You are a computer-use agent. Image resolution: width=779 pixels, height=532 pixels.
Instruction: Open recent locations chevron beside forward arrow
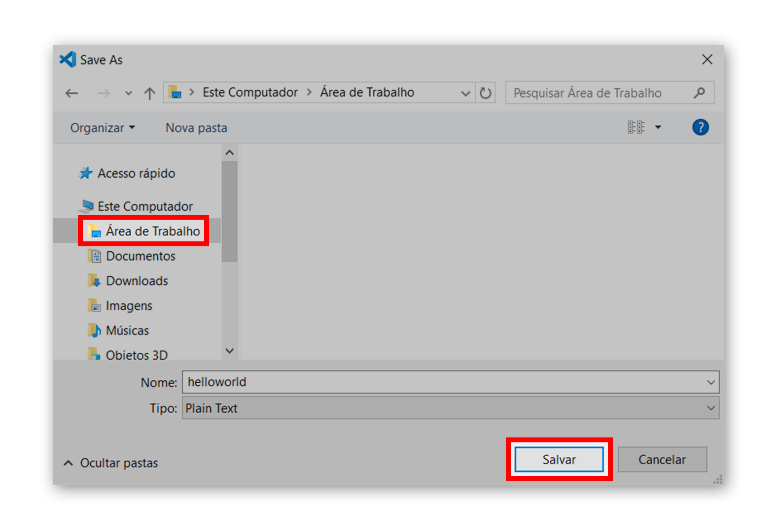[x=128, y=93]
